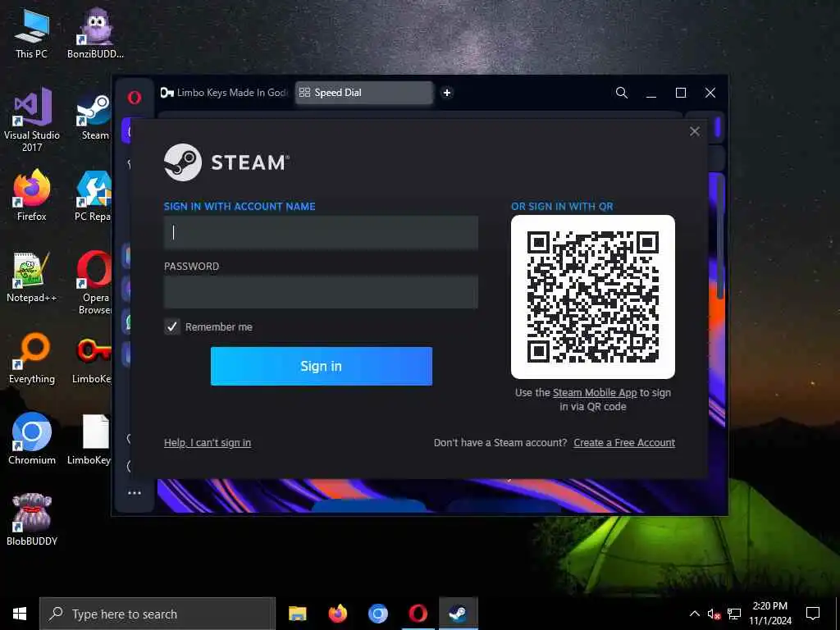Close the Opera browser window

pyautogui.click(x=710, y=93)
